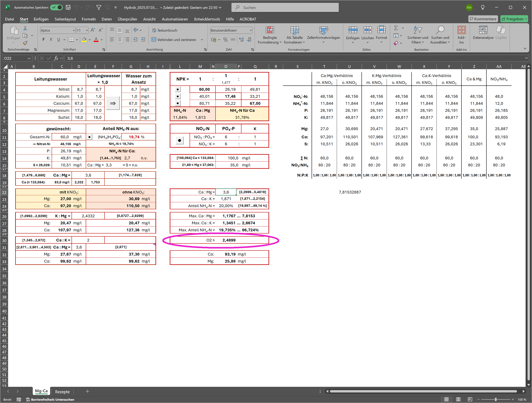Select radio button beside (NH4)H2PO4
Viewport: 532px width, 403px height.
pos(89,137)
